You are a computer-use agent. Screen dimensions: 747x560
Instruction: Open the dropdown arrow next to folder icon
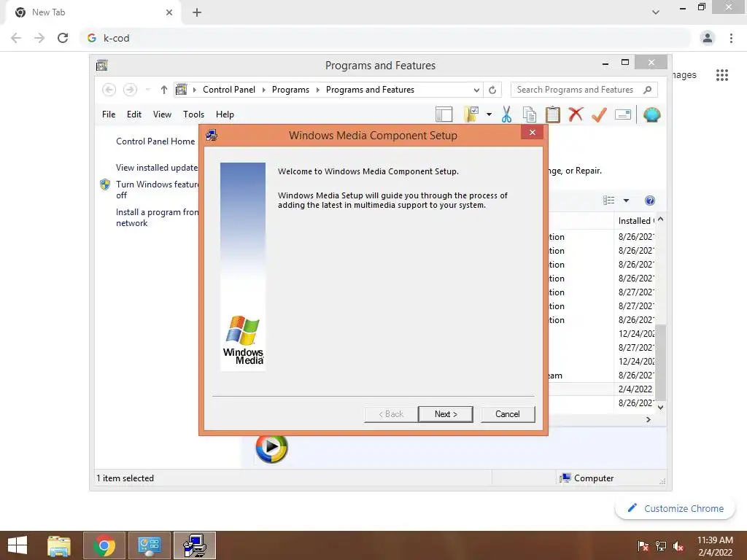click(489, 114)
